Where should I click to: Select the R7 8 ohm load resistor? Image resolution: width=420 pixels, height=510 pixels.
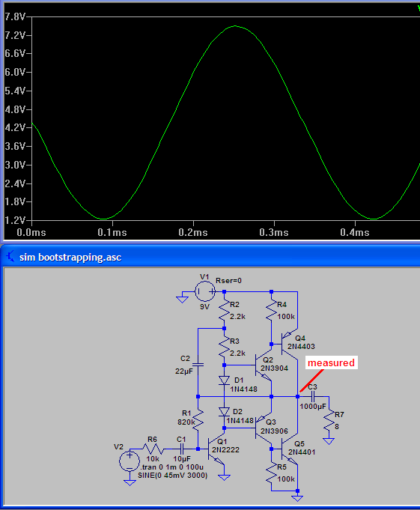tap(329, 422)
